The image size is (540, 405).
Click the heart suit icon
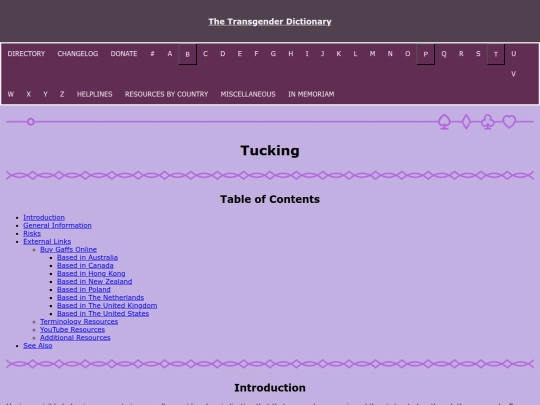(509, 122)
